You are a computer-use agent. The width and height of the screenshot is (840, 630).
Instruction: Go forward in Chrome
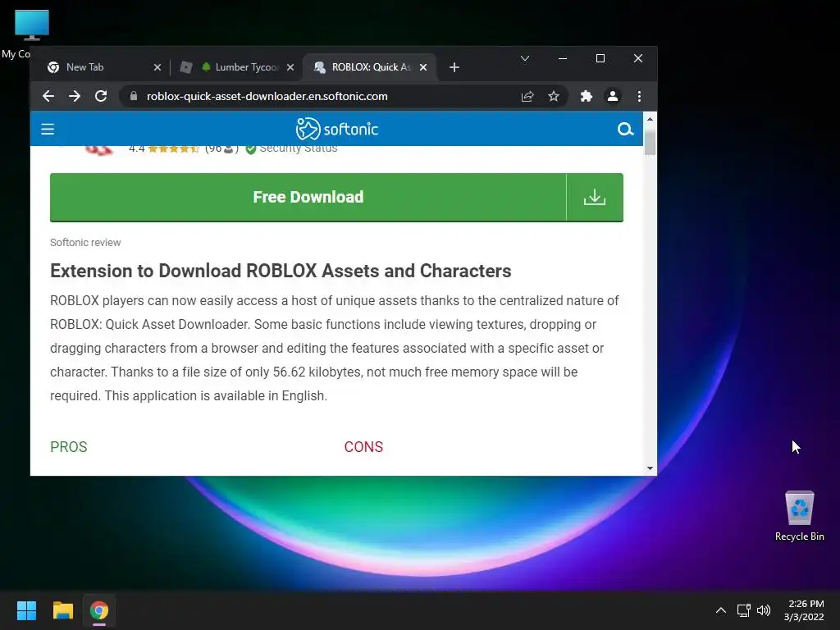[x=75, y=97]
